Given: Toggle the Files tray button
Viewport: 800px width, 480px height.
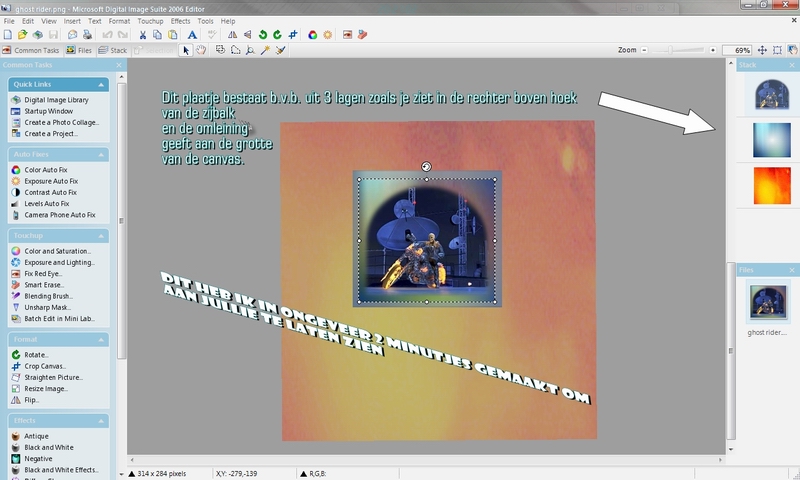Looking at the screenshot, I should pos(80,50).
